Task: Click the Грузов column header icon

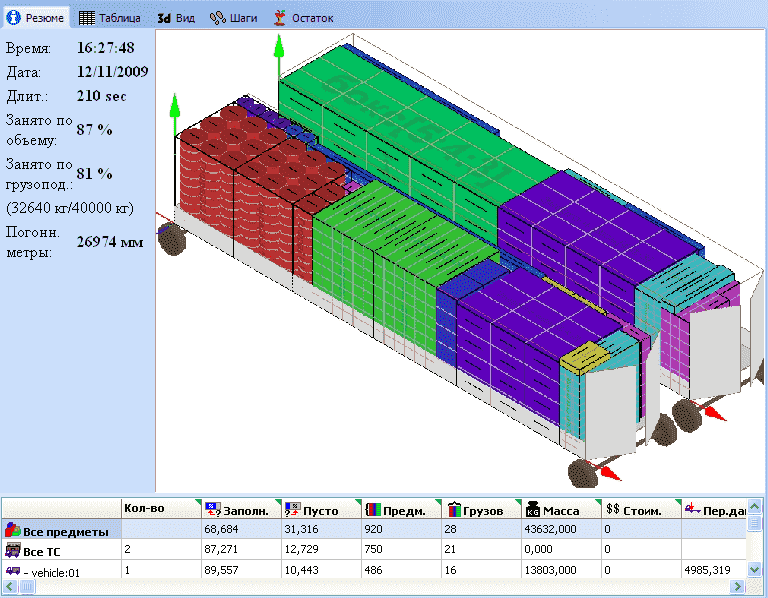Action: (453, 510)
